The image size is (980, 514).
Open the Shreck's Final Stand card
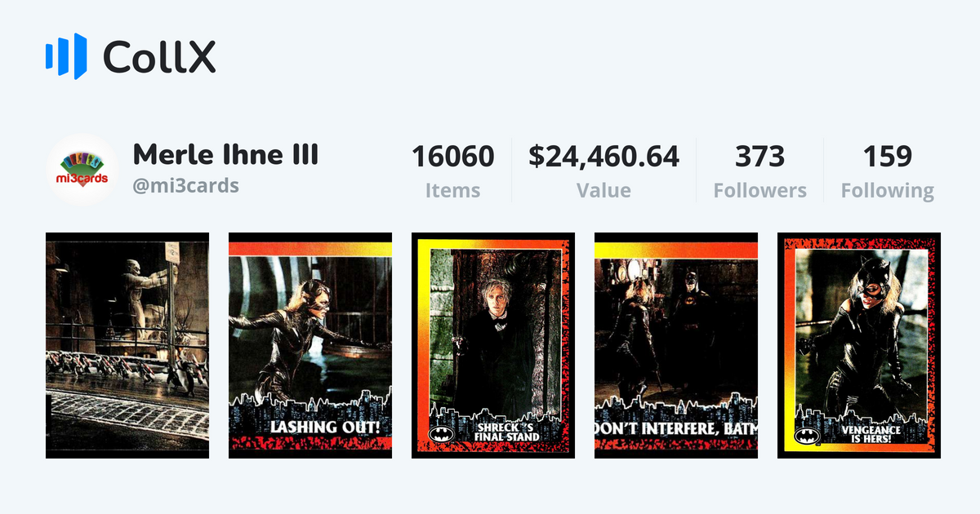pyautogui.click(x=493, y=345)
